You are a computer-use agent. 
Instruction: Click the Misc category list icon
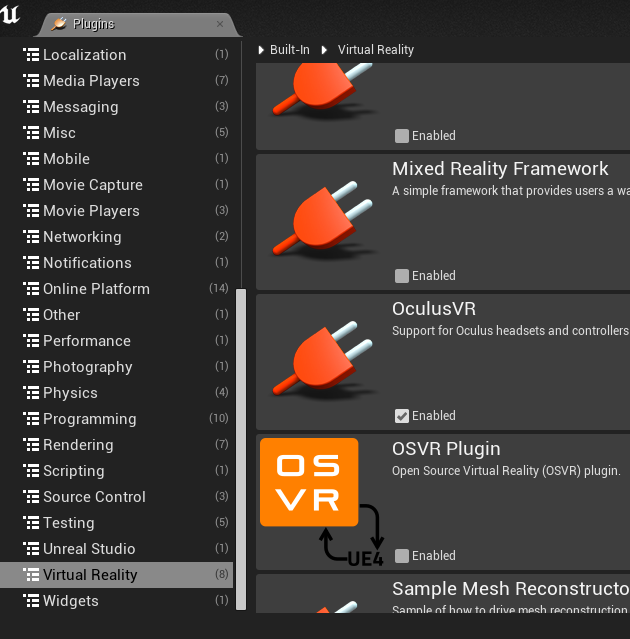click(31, 133)
